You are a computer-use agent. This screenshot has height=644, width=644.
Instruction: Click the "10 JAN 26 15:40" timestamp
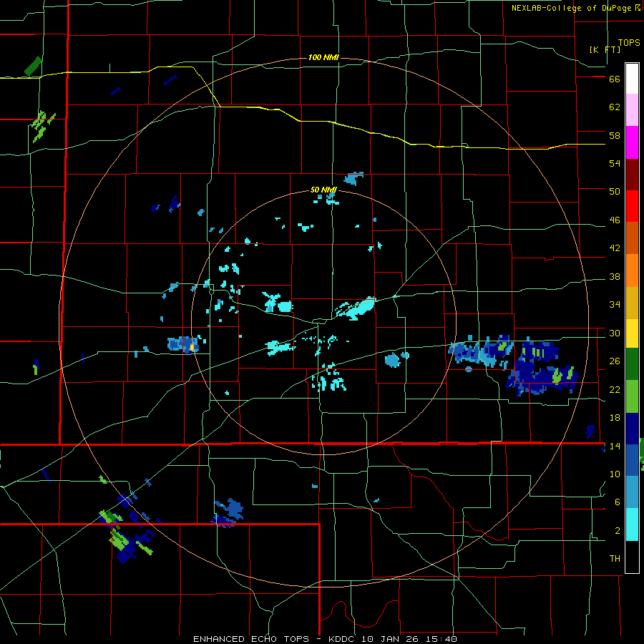coord(410,639)
